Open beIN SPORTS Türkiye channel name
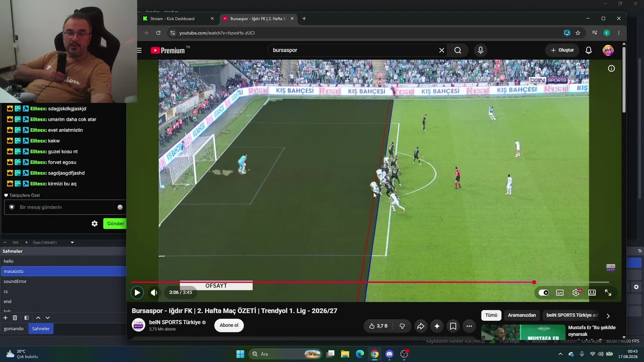 click(175, 322)
